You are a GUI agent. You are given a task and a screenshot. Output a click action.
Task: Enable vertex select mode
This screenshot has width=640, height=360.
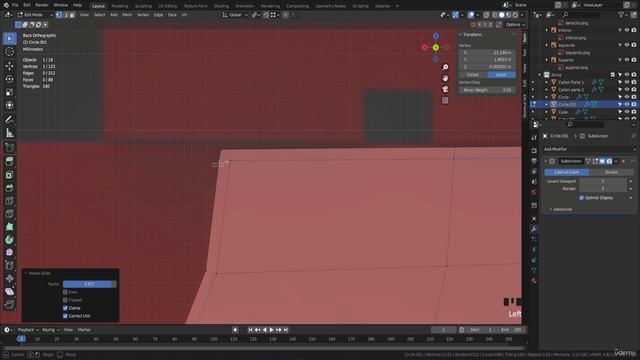[59, 15]
